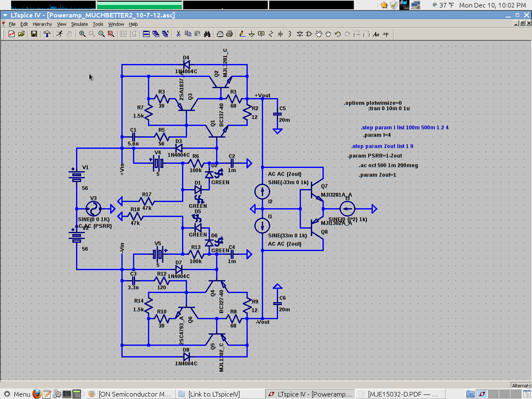Screen dimensions: 532x399
Task: Select the Zoom Out magnifier icon
Action: coord(101,34)
